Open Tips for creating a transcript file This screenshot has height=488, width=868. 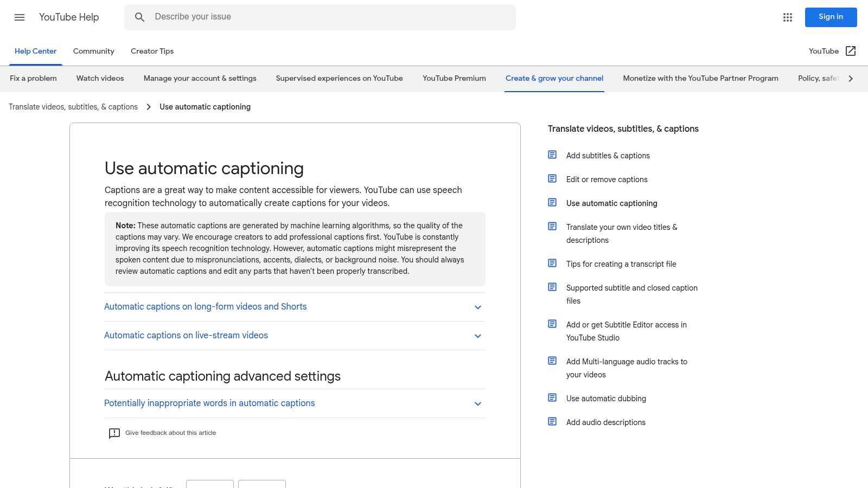[621, 264]
